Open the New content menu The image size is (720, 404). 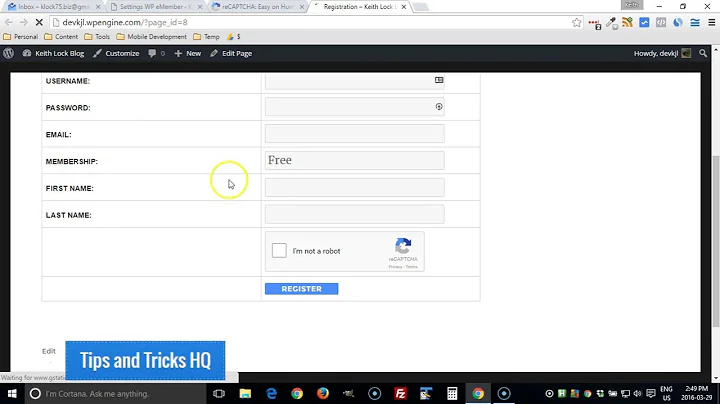pyautogui.click(x=187, y=53)
